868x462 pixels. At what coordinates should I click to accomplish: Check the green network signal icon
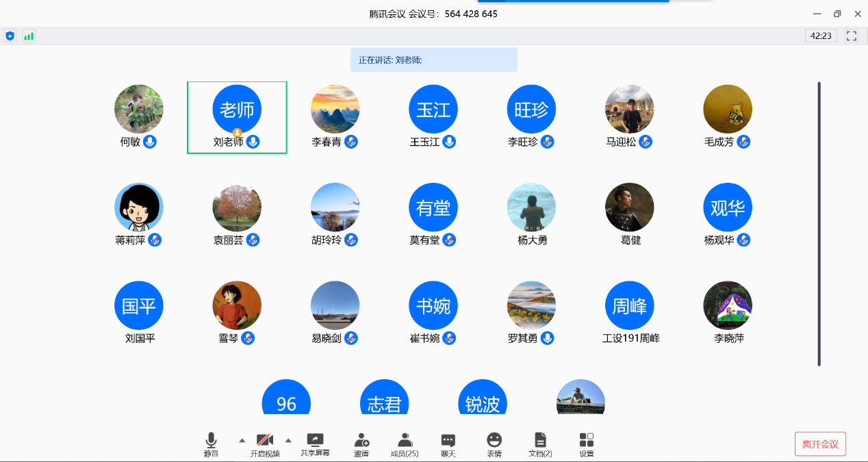[x=29, y=36]
